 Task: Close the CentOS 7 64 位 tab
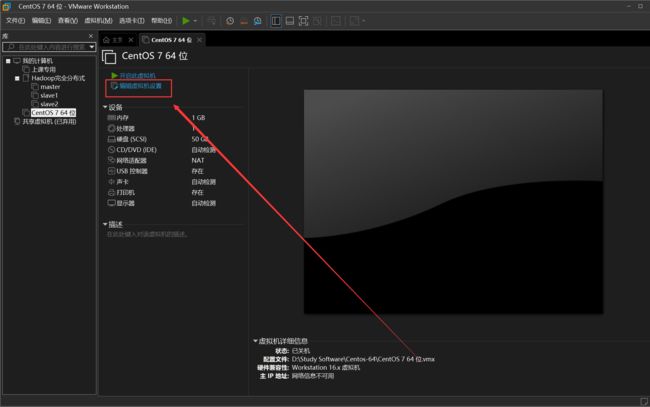pos(199,40)
